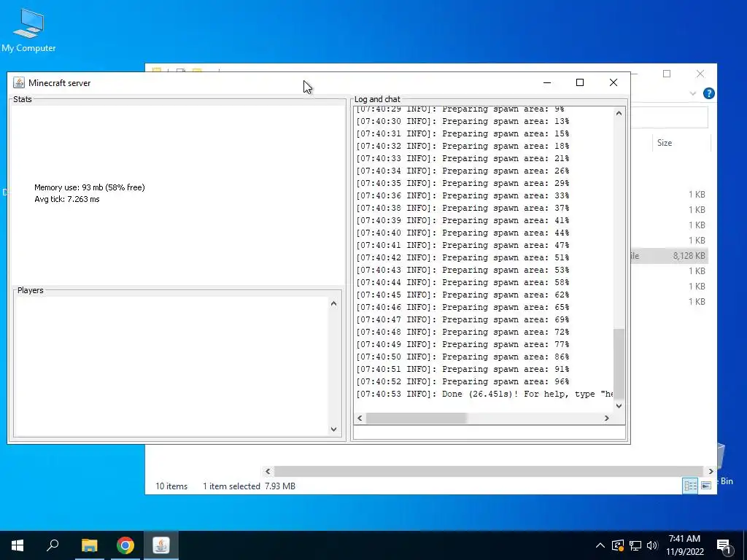The width and height of the screenshot is (747, 560).
Task: Click the server command input field
Action: [x=489, y=432]
